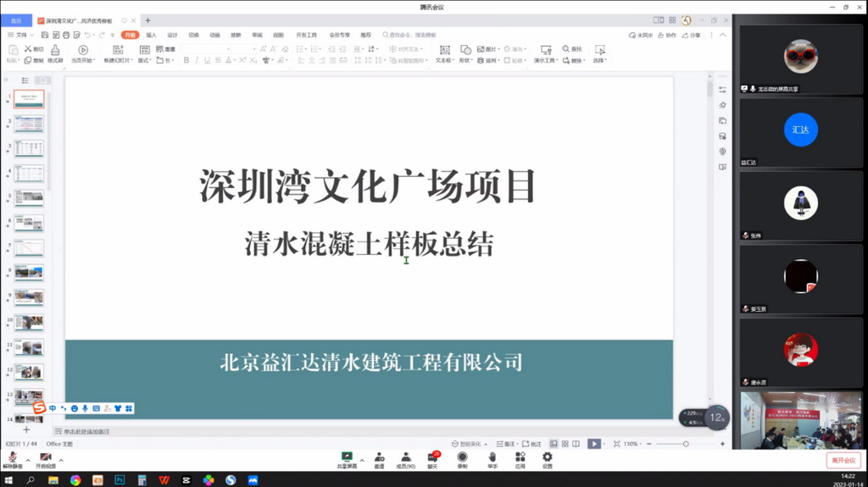
Task: Adjust the zoom slider handle
Action: (686, 444)
